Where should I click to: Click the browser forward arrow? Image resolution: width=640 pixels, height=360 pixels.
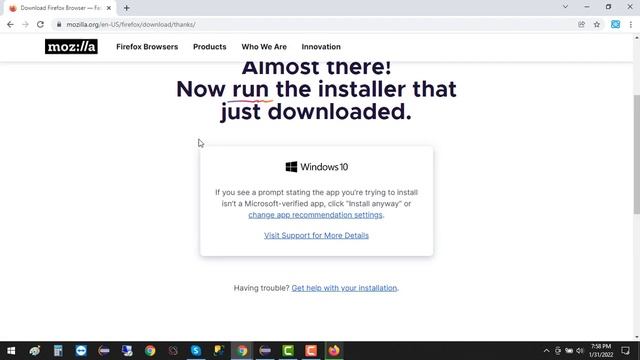[x=25, y=24]
